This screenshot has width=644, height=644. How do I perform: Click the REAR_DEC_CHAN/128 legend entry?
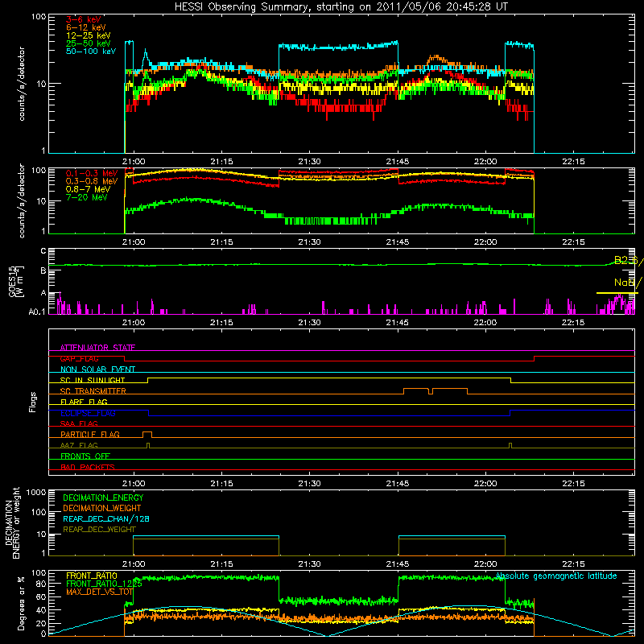click(x=106, y=518)
